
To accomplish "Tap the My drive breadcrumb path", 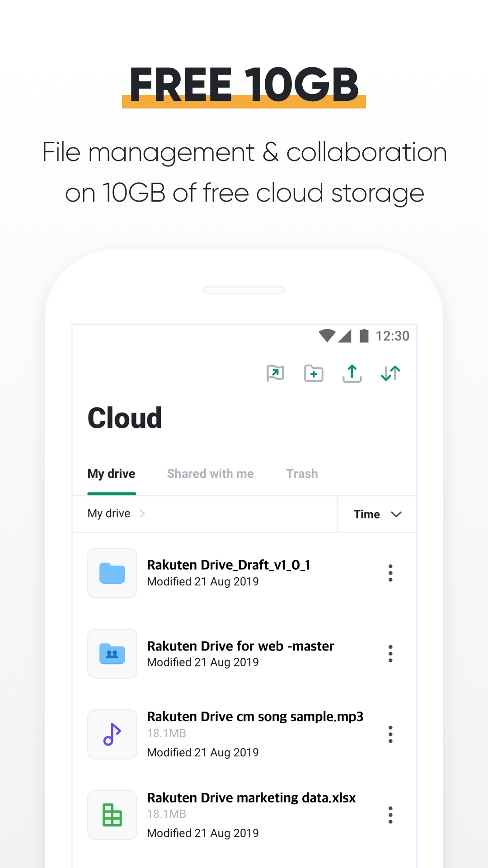I will pyautogui.click(x=109, y=514).
